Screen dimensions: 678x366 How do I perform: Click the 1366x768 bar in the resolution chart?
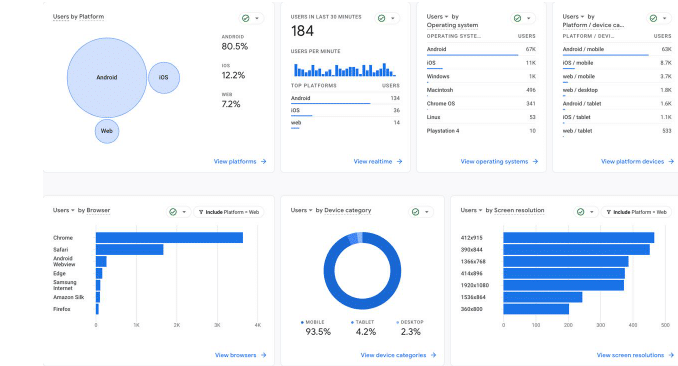[x=566, y=261]
